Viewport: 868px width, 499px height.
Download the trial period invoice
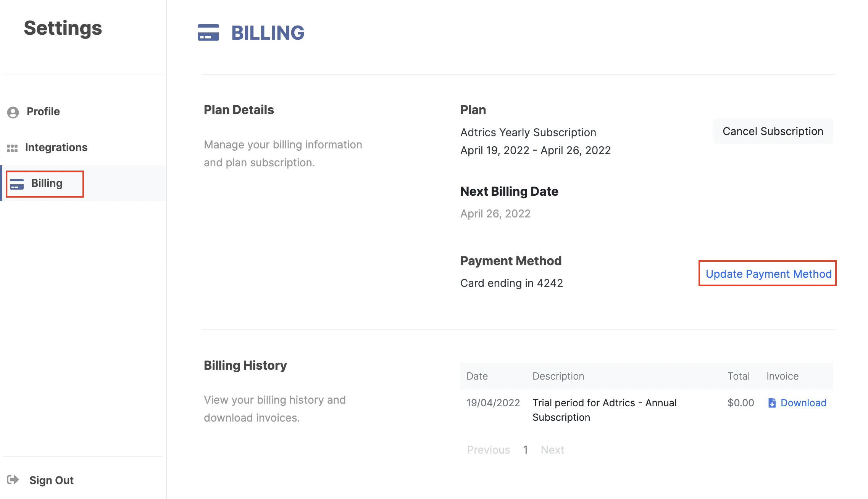[803, 403]
